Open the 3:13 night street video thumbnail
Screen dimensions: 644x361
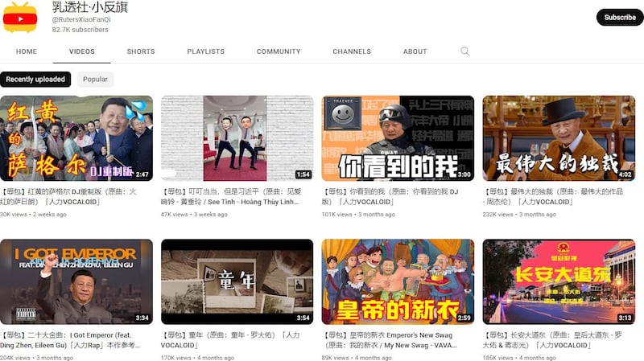[x=559, y=281]
